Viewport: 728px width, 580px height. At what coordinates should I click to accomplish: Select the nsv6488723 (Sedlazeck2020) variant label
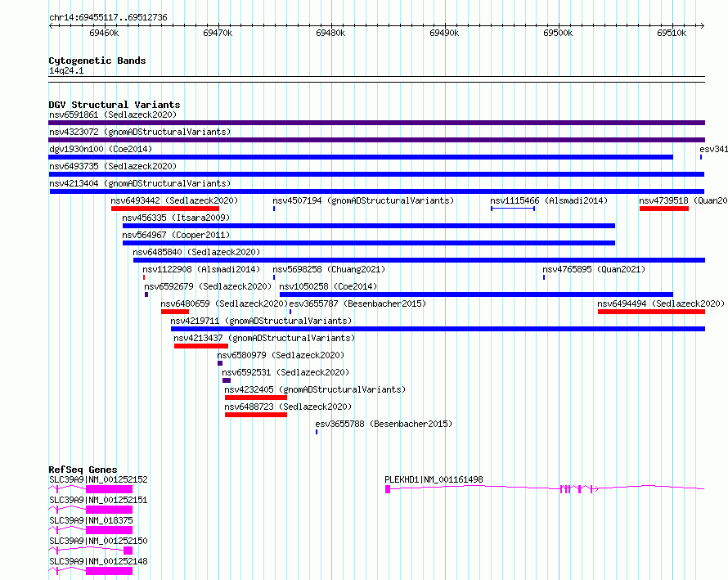coord(288,407)
